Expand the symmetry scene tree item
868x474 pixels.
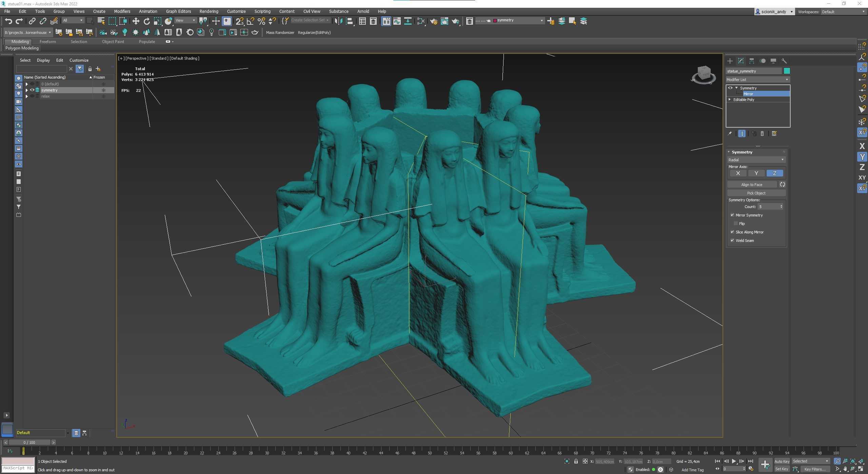[x=26, y=90]
